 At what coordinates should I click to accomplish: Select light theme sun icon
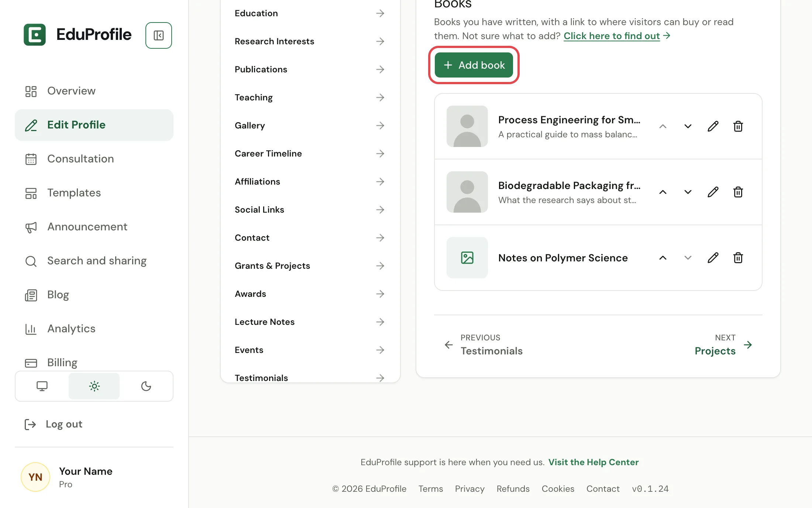[94, 386]
